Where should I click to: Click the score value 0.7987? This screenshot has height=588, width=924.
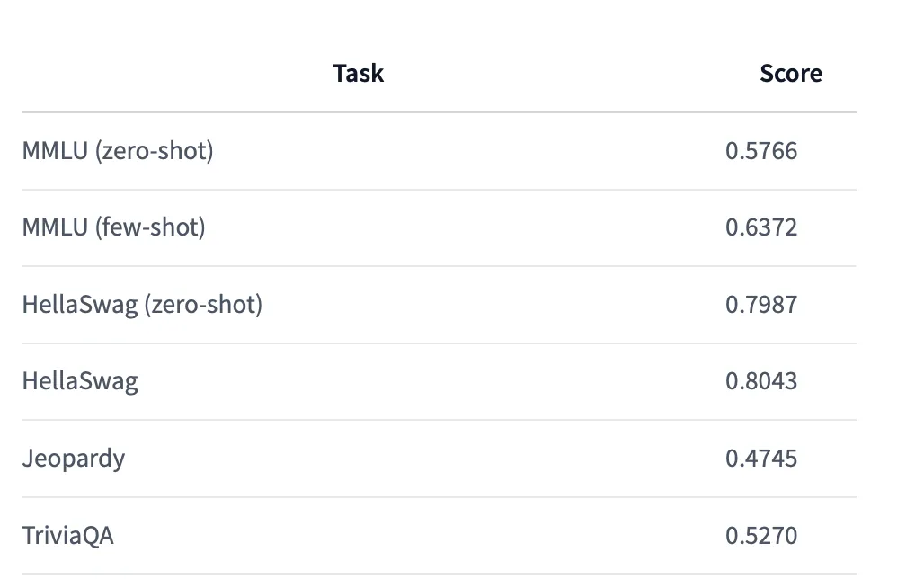761,305
